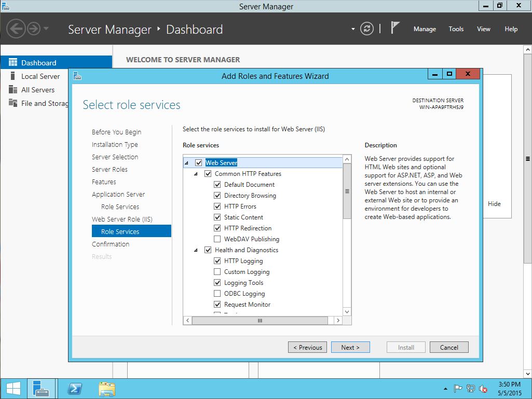Viewport: 532px width, 399px height.
Task: Go to Web Server Role (IIS) step
Action: 122,219
